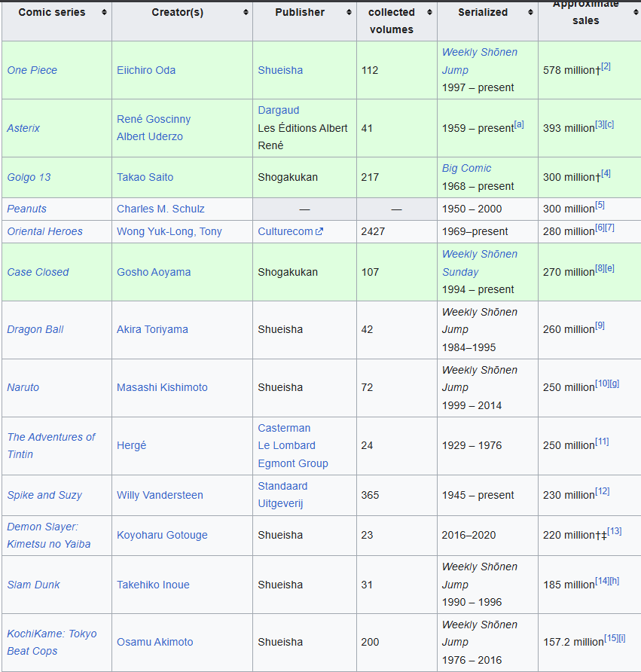Viewport: 641px width, 672px height.
Task: Open citation [12] for Spike and Suzy sales
Action: coord(603,491)
